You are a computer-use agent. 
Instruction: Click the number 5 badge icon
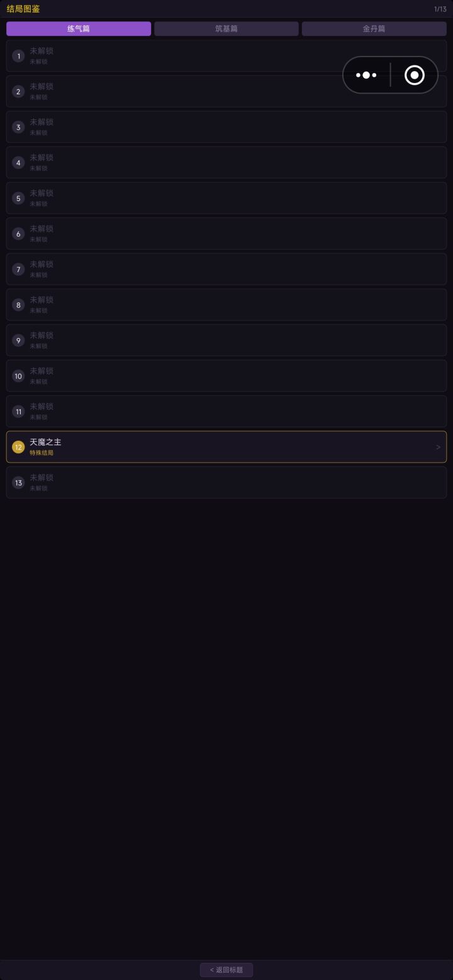click(18, 199)
